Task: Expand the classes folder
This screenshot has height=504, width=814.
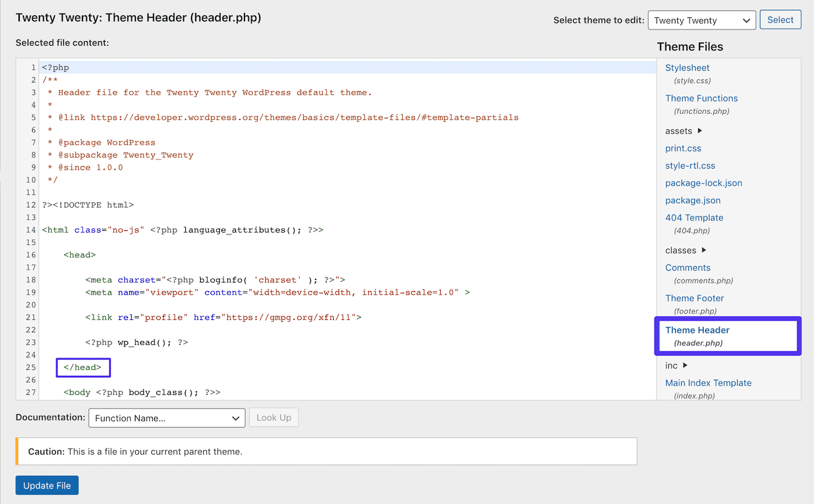Action: coord(680,250)
